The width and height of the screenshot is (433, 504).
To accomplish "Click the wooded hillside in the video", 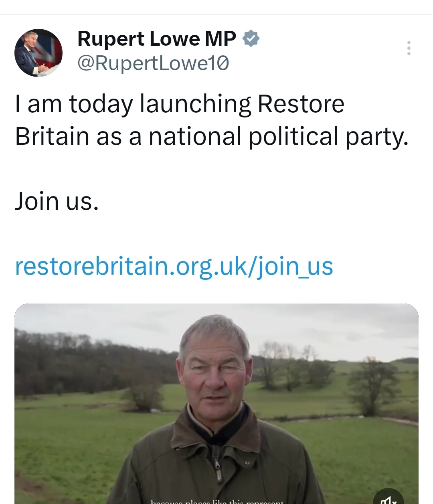I will (80, 361).
